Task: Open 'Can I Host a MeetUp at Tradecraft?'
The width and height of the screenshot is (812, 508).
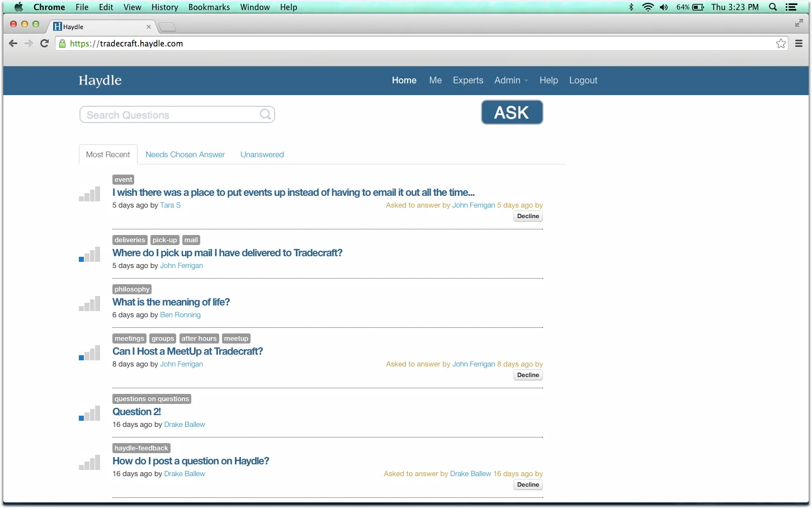Action: 187,351
